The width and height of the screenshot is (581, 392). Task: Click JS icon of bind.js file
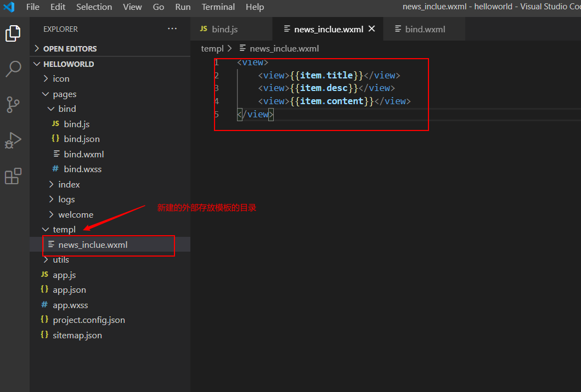point(55,124)
